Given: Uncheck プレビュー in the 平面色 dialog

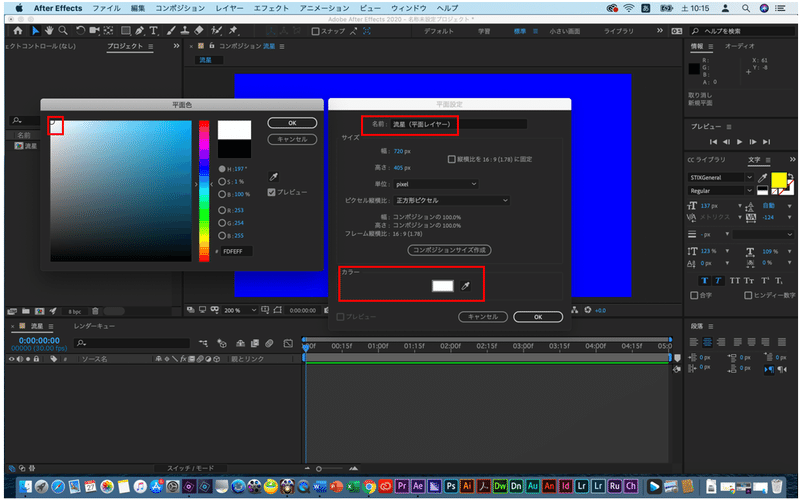Looking at the screenshot, I should 271,192.
